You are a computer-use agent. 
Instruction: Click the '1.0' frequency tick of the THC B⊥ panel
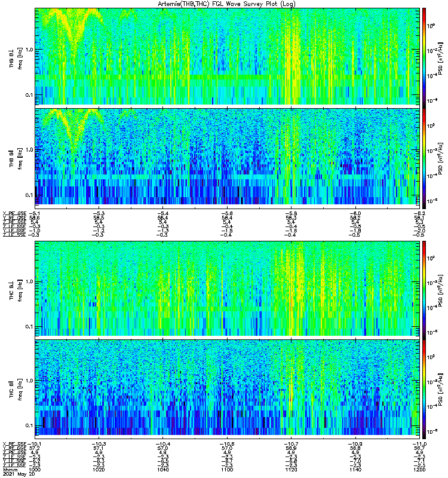29,281
